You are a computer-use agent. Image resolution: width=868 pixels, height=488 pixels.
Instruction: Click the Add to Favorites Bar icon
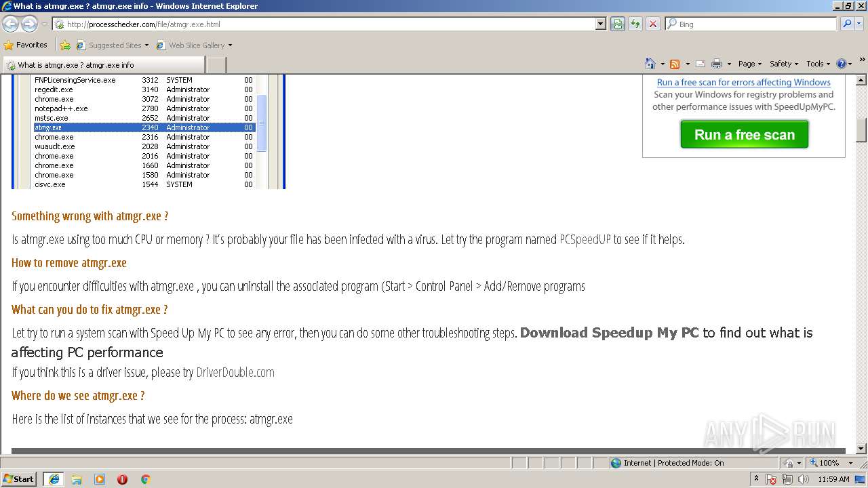[65, 45]
